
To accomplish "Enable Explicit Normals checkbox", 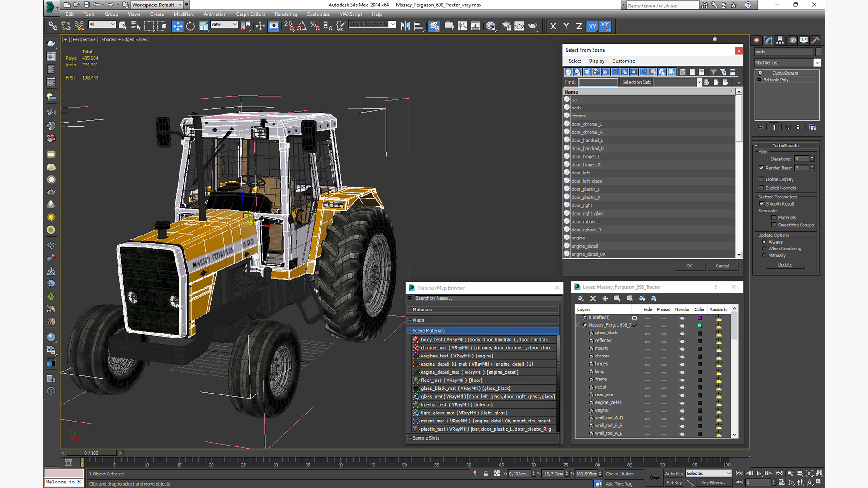I will [761, 188].
